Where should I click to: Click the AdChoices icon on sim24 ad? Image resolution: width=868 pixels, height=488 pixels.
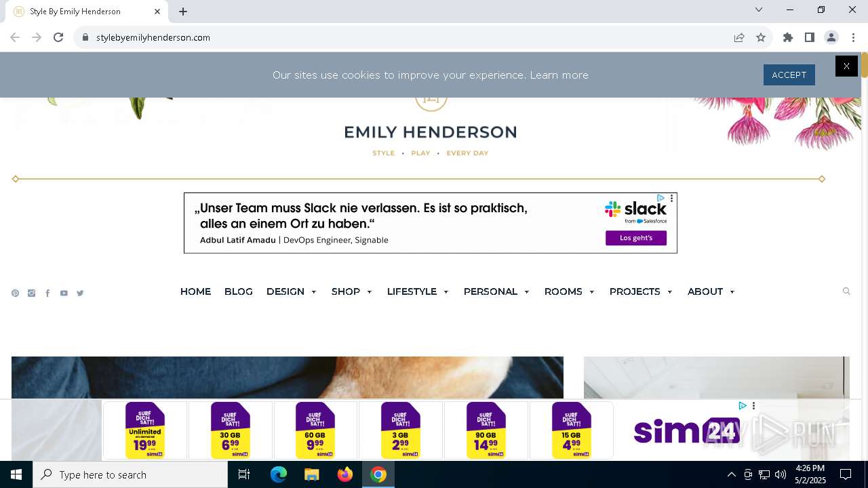743,406
